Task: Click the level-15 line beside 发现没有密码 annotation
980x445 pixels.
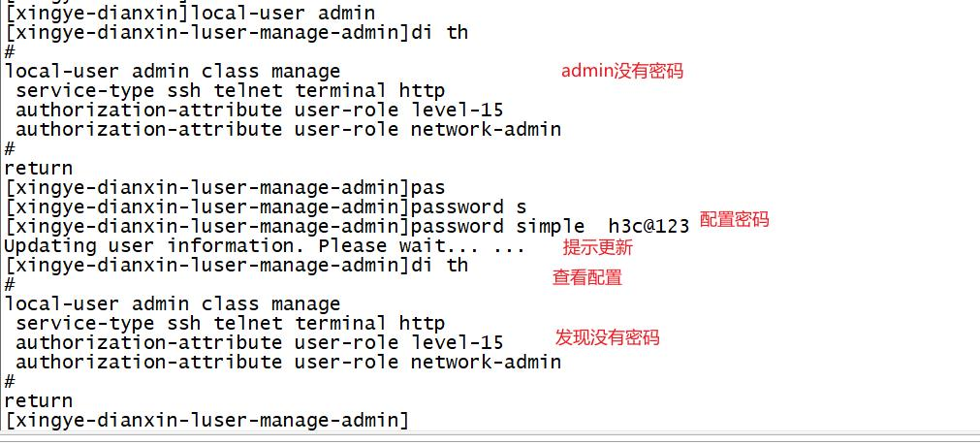Action: pyautogui.click(x=259, y=342)
